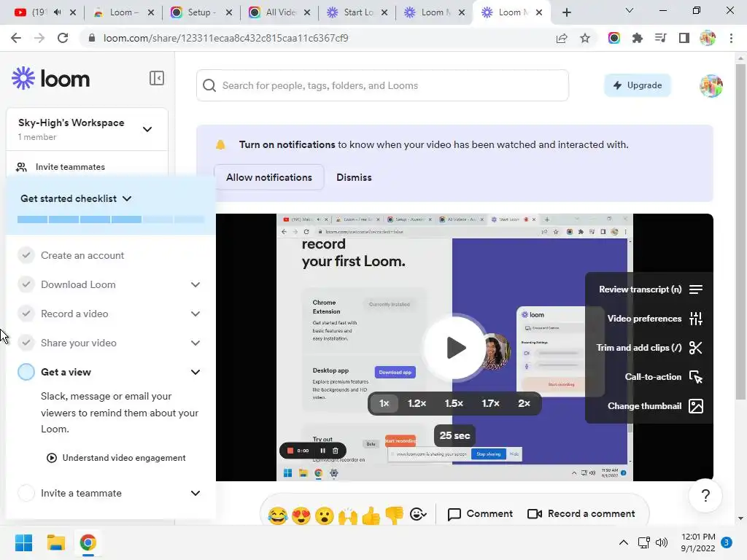Collapse the Get started checklist
This screenshot has height=560, width=747.
click(127, 198)
